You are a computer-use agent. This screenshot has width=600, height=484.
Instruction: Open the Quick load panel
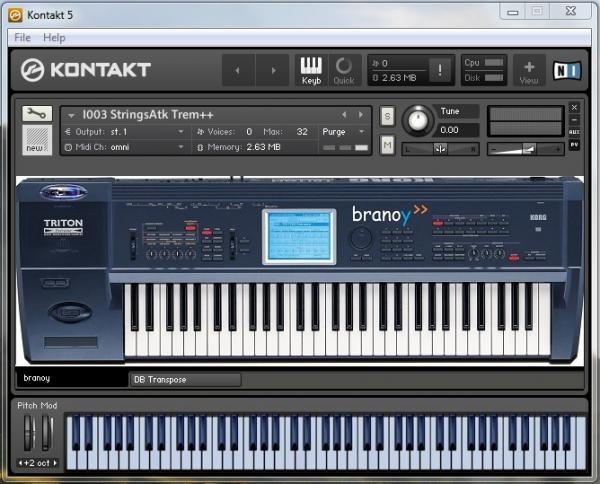pyautogui.click(x=344, y=70)
